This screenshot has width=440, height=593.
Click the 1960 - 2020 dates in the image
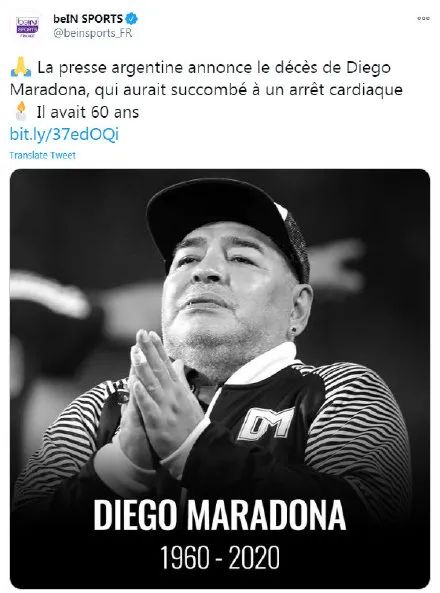(219, 557)
